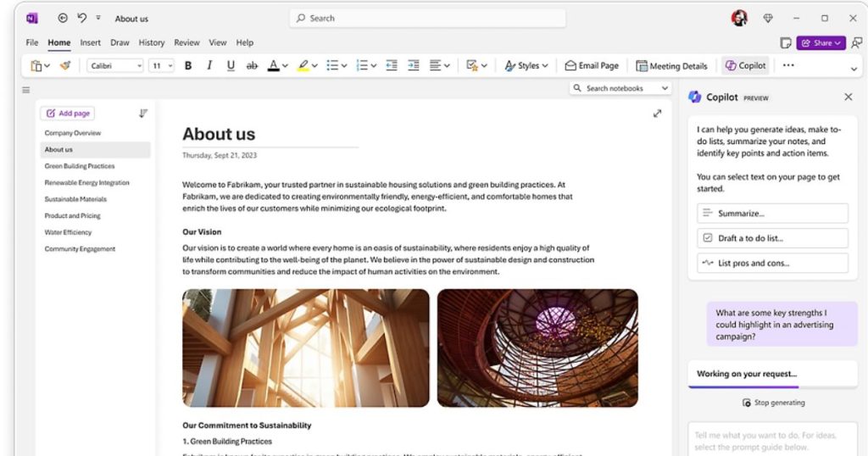Open the Help tab
The image size is (868, 456).
coord(245,42)
